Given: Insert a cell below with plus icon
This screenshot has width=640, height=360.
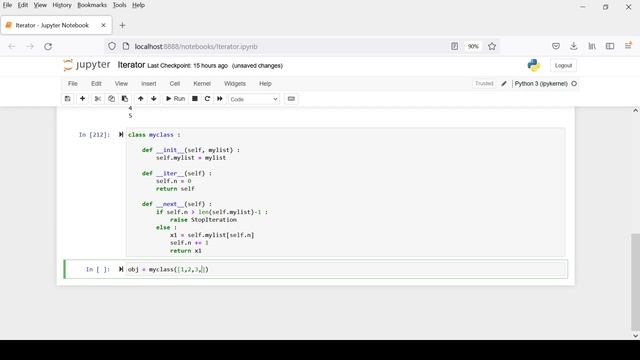Looking at the screenshot, I should pos(82,99).
